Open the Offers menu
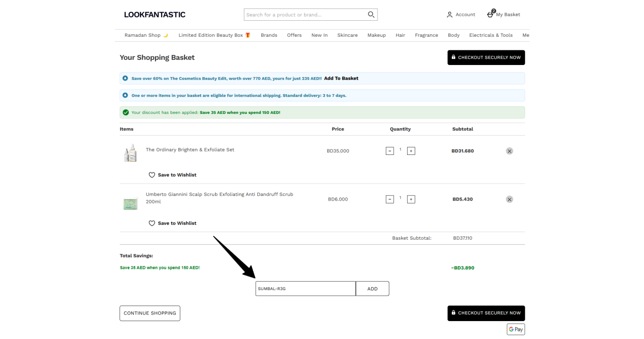 294,35
